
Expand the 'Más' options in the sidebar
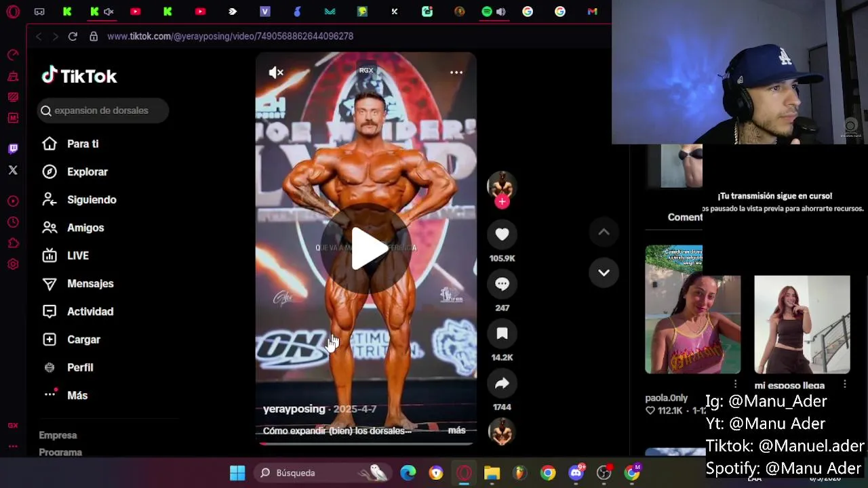point(77,395)
